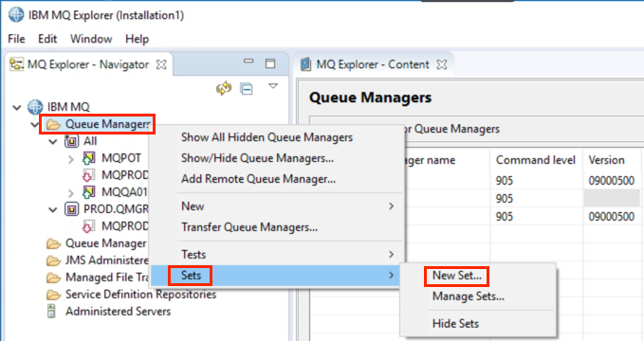The image size is (644, 341).
Task: Open the Edit menu
Action: [47, 39]
